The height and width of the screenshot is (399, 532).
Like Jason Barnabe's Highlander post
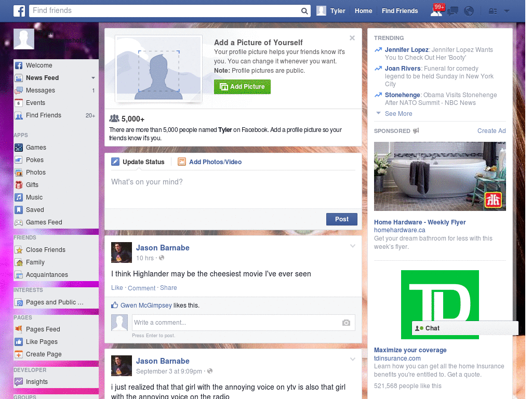pos(117,287)
